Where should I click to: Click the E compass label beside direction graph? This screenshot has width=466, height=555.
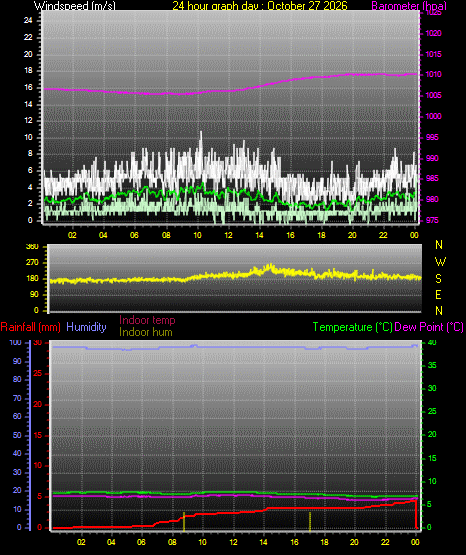[438, 294]
